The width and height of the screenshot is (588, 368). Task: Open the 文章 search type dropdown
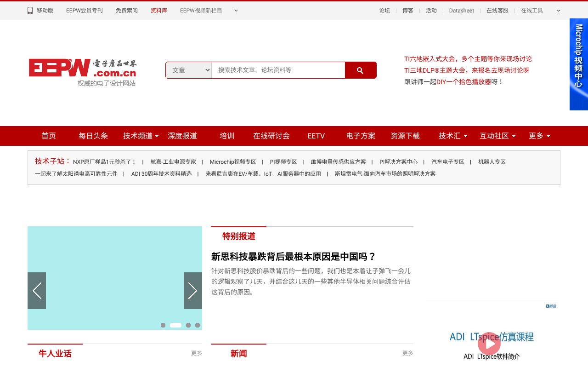pos(188,70)
